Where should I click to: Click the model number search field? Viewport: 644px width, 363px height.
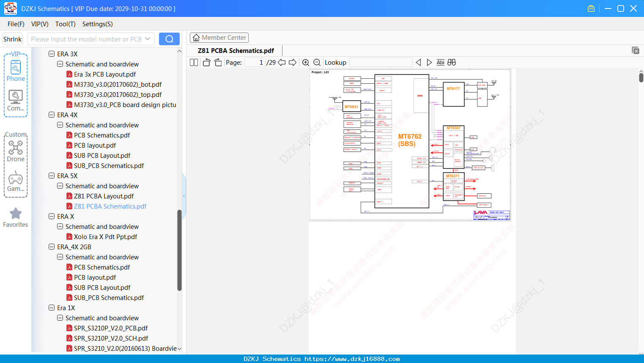click(x=86, y=39)
